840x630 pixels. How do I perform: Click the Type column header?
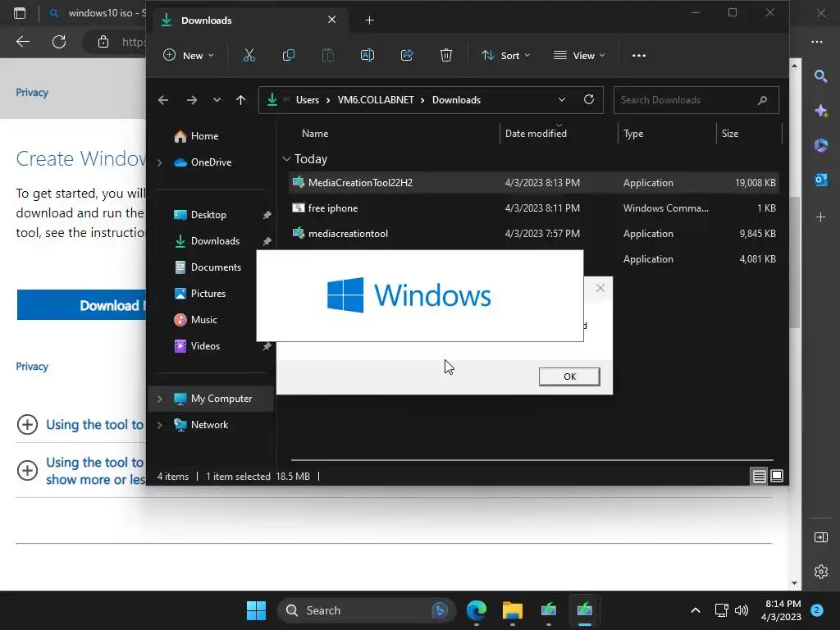(633, 134)
